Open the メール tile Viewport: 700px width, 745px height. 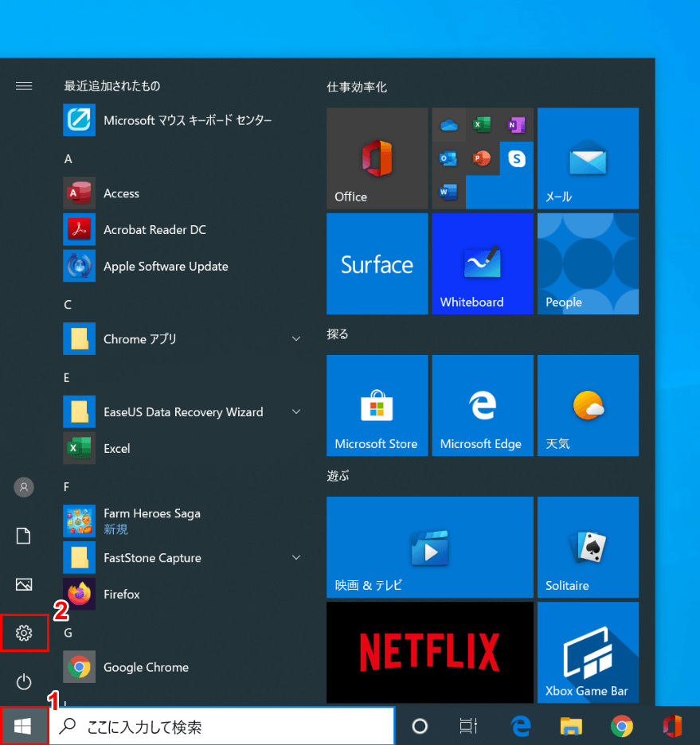[x=588, y=158]
